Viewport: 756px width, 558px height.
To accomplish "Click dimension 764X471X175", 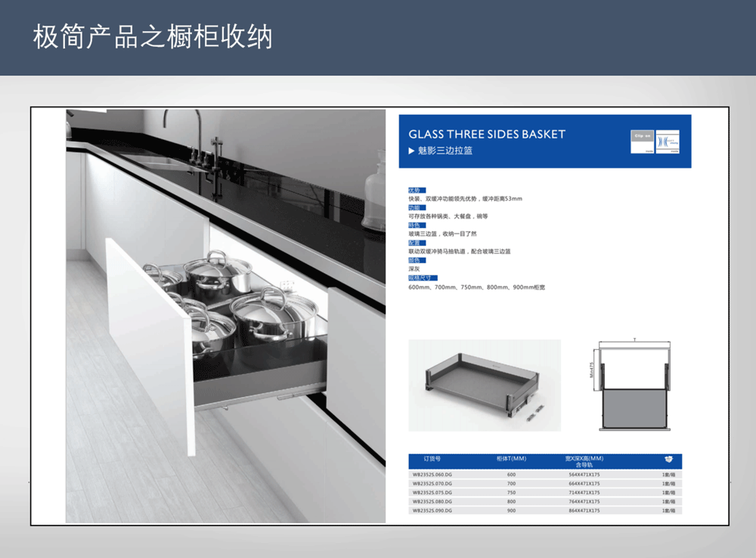I will [584, 501].
